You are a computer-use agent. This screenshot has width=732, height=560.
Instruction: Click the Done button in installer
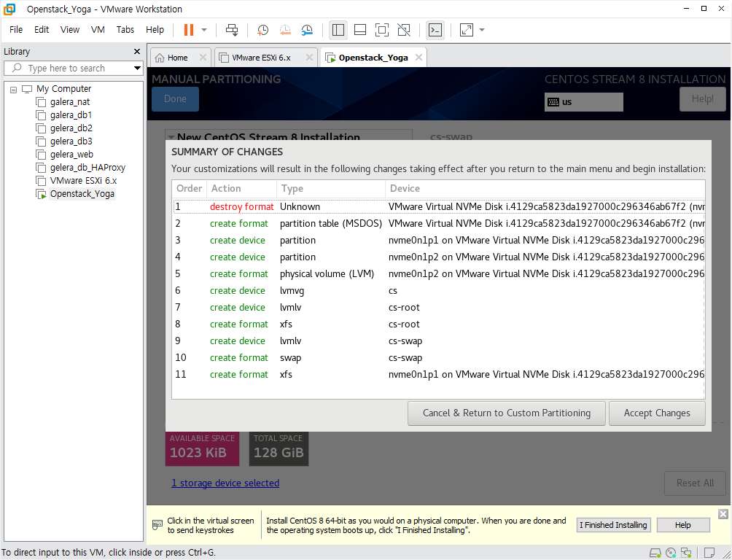tap(175, 99)
